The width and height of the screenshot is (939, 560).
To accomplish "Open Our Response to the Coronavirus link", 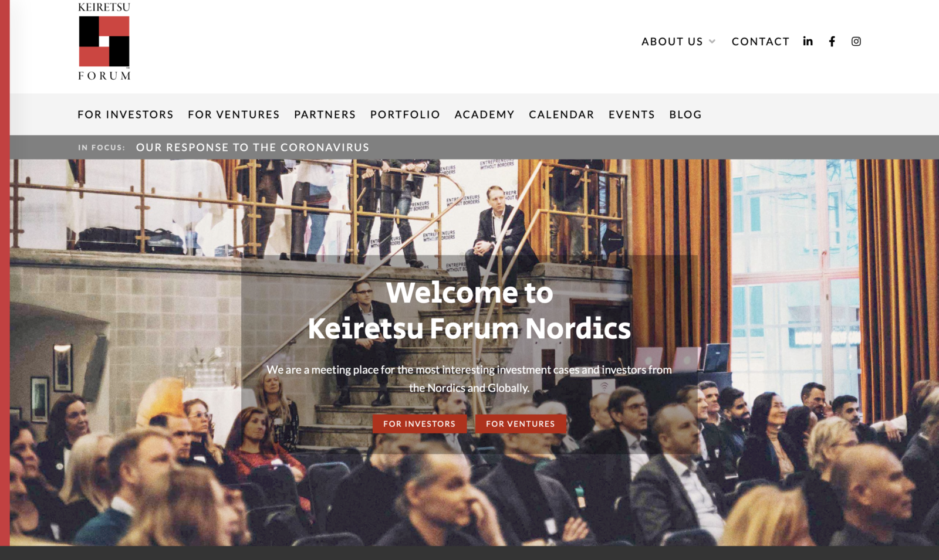I will [x=252, y=147].
